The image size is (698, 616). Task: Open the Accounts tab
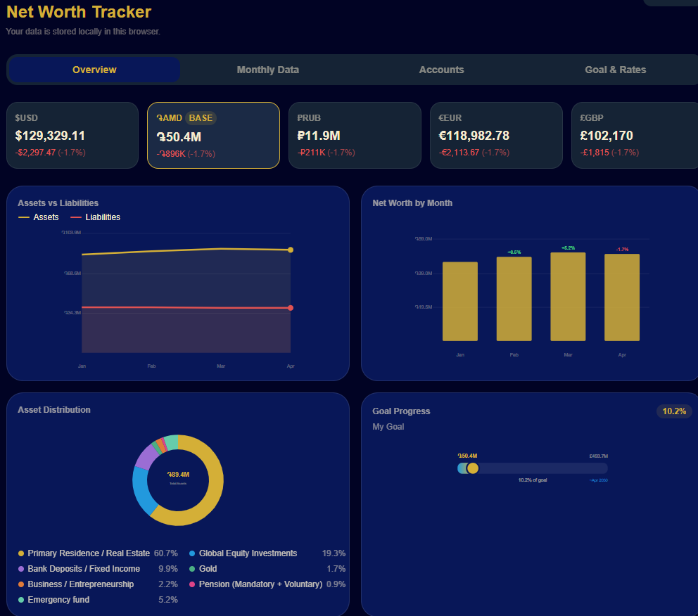click(x=441, y=70)
